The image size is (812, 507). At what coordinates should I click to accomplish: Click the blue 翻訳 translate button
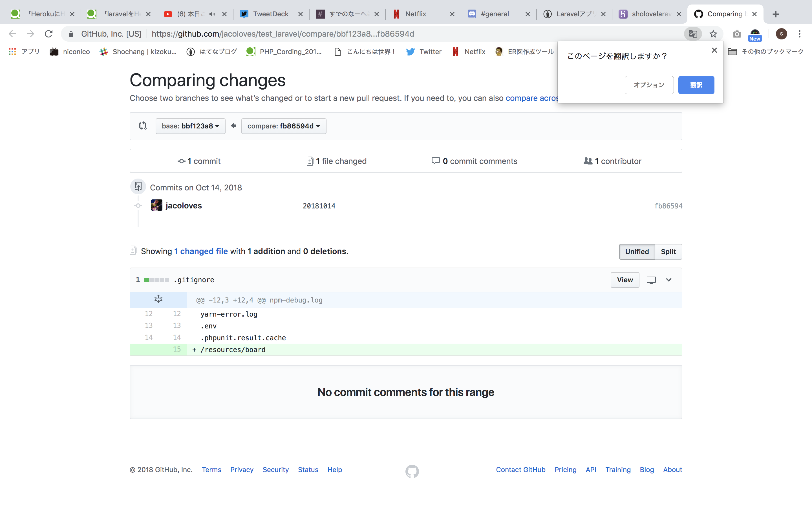pyautogui.click(x=696, y=85)
